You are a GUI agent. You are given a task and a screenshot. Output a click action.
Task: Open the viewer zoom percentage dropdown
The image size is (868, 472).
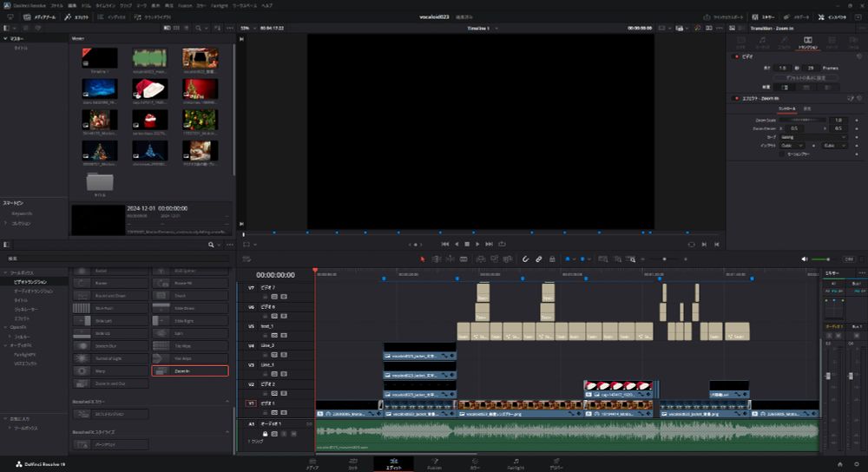[x=246, y=28]
